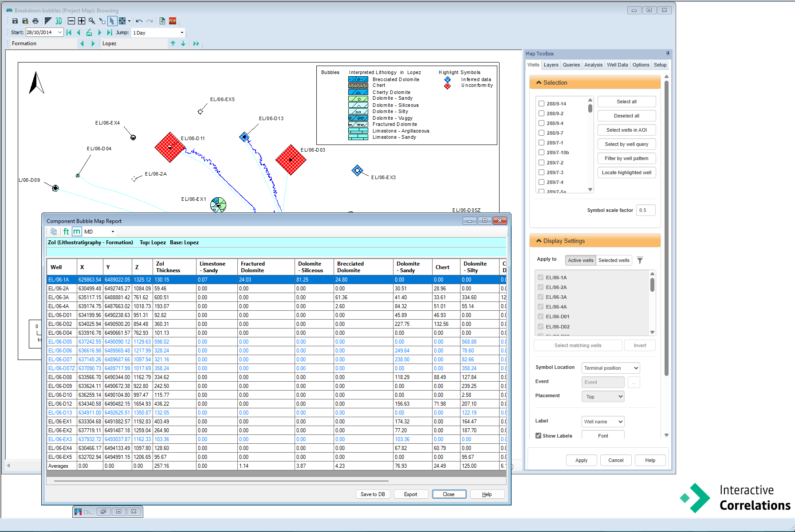This screenshot has height=532, width=795.
Task: Click the previous Formation left arrow
Action: tap(82, 43)
